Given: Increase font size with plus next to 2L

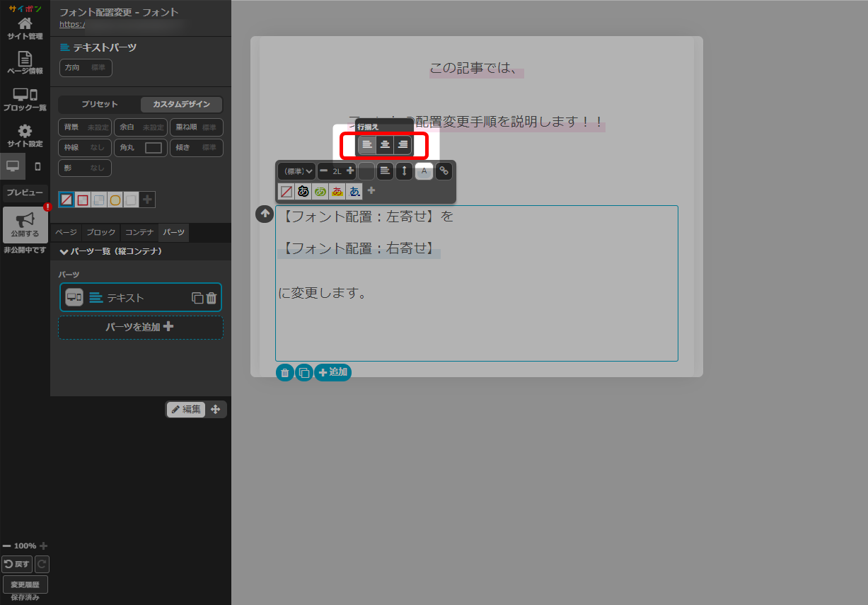Looking at the screenshot, I should (350, 171).
